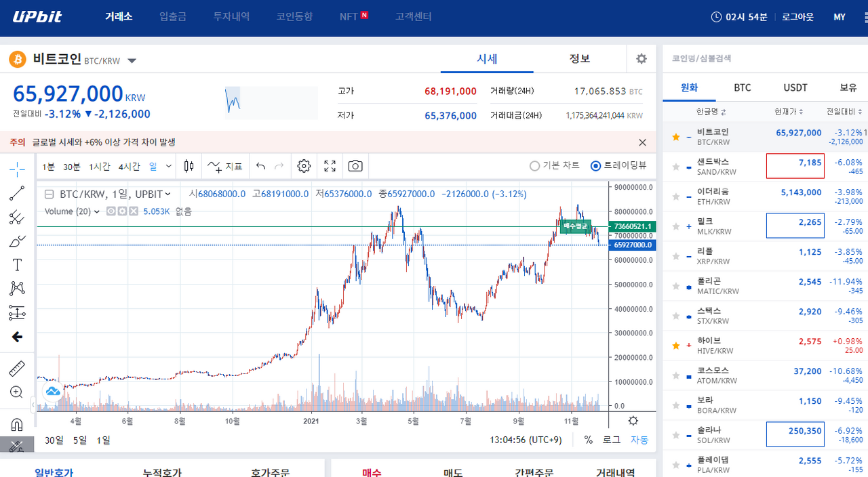Select the ruler measure tool
The image size is (868, 477).
tap(18, 369)
